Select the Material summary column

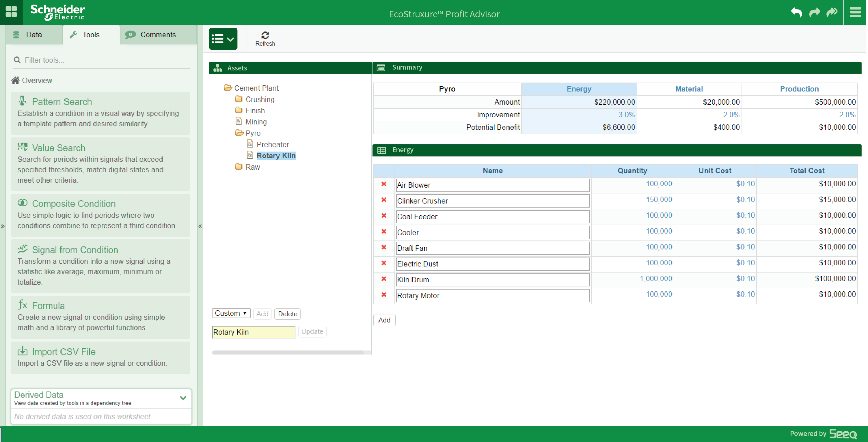point(689,89)
